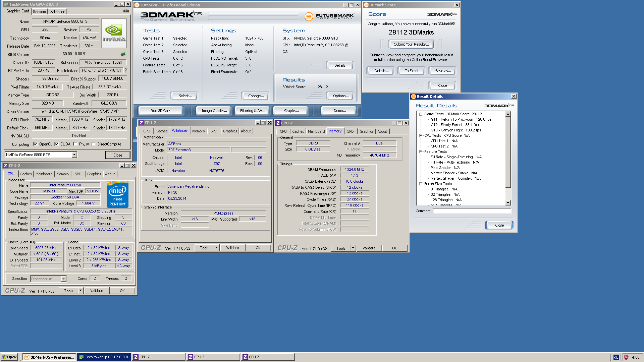The height and width of the screenshot is (362, 644).
Task: Click the security shield icon in the system tray
Action: click(x=626, y=357)
